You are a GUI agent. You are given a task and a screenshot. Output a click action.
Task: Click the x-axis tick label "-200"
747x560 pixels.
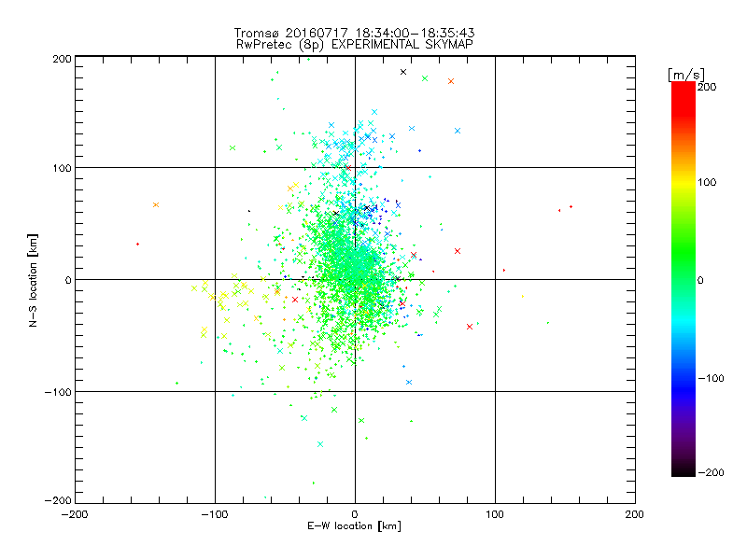(x=75, y=514)
